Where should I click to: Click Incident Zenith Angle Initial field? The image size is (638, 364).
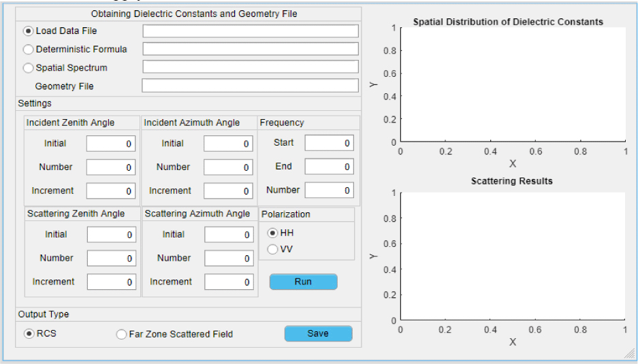tap(110, 144)
